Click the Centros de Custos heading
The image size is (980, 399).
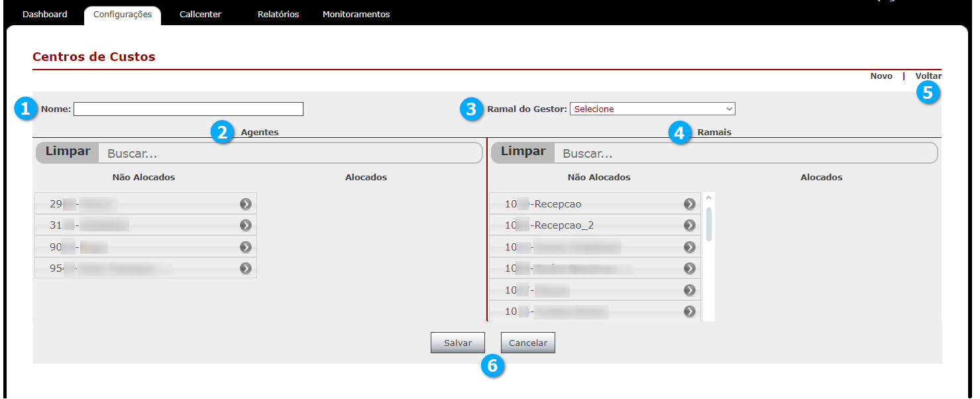click(x=94, y=57)
